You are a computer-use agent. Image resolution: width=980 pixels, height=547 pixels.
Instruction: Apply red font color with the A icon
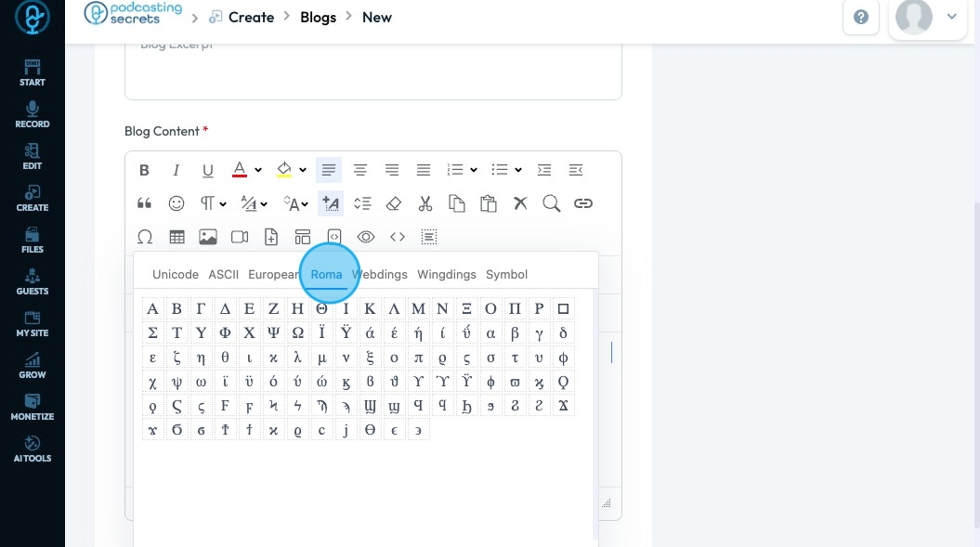coord(240,170)
